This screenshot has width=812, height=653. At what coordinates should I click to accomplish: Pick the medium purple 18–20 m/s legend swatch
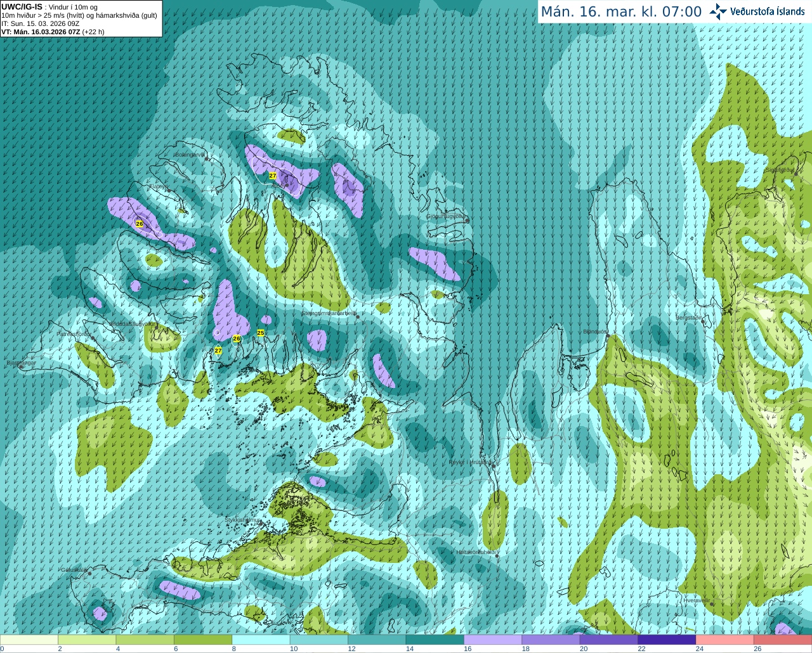(551, 640)
